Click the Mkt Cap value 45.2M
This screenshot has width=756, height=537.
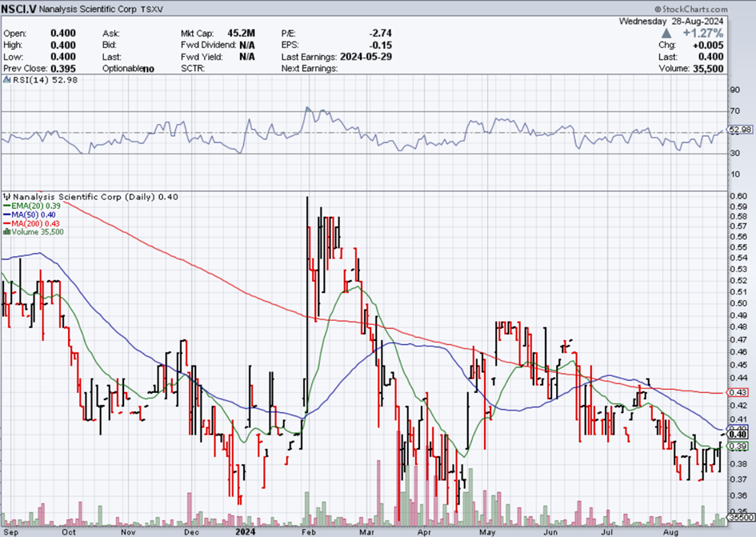241,34
